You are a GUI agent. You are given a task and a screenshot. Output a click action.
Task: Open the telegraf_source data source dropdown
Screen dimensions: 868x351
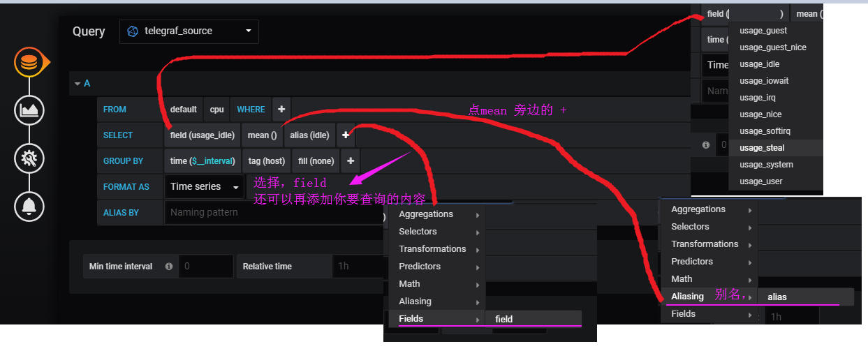click(189, 31)
